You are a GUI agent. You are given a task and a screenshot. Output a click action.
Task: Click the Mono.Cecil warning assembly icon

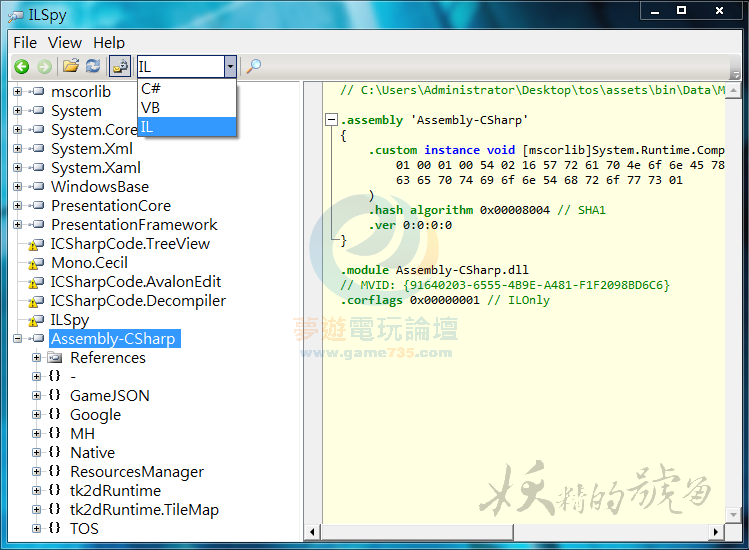37,263
